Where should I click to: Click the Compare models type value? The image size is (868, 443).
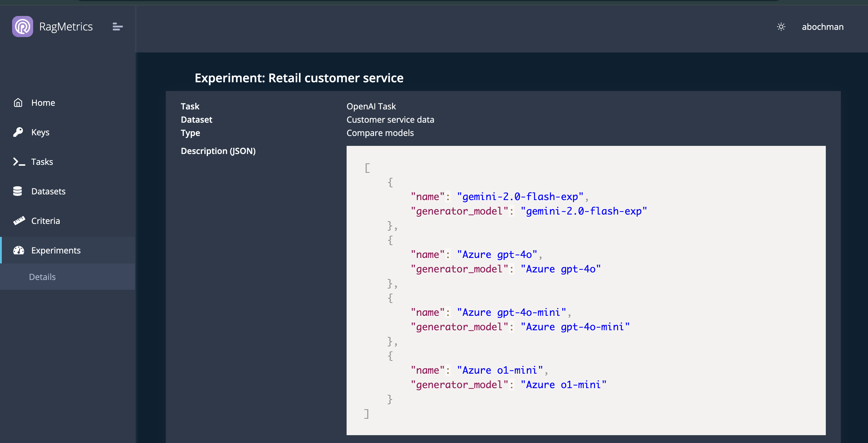tap(380, 133)
